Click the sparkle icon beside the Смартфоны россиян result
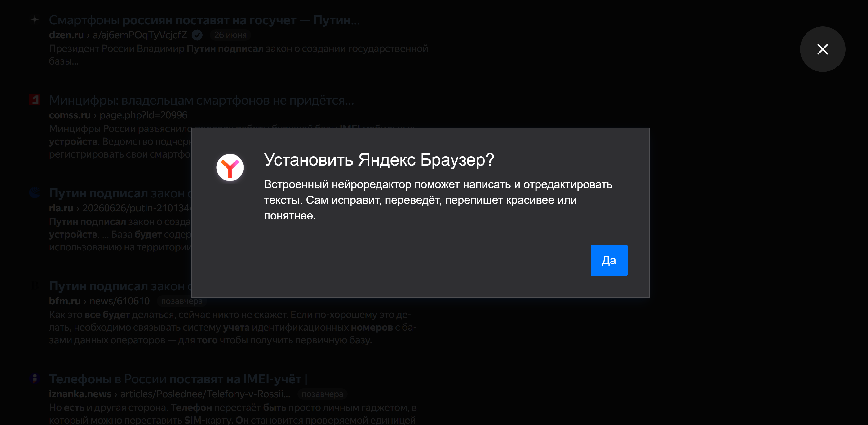868x425 pixels. click(x=35, y=20)
